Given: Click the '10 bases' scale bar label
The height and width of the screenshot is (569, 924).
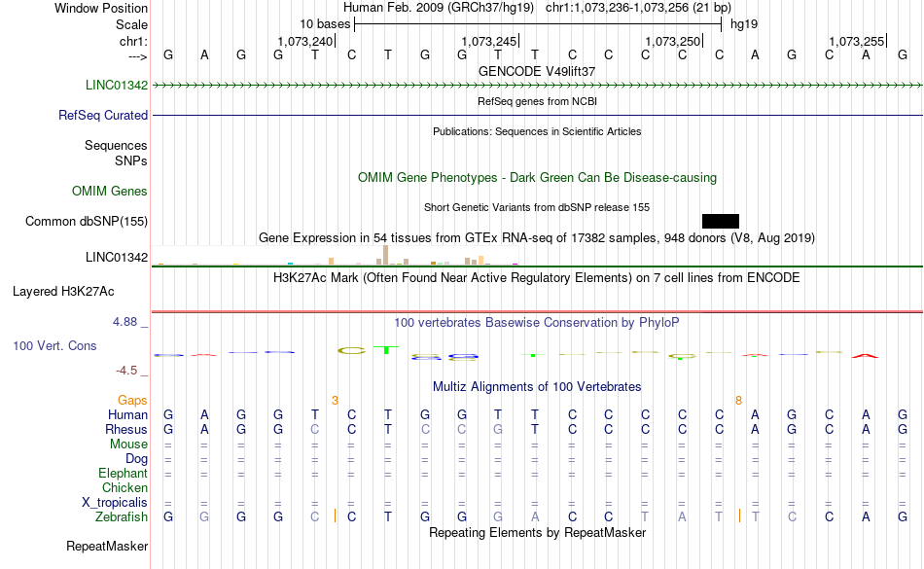Looking at the screenshot, I should [325, 24].
